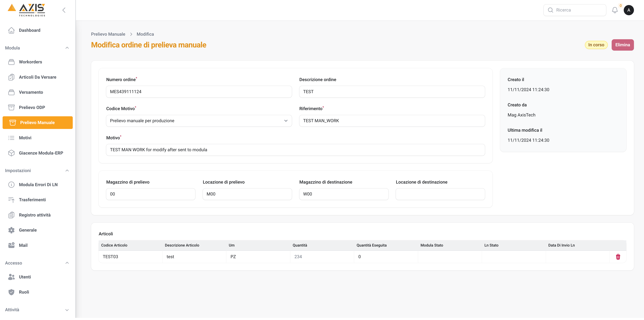Click the Giacenze Modula-ERP cube icon

11,153
